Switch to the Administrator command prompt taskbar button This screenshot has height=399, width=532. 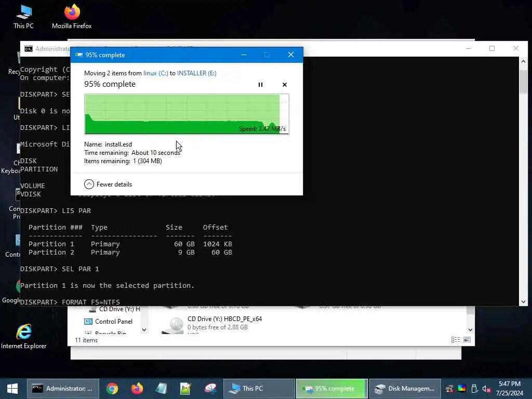[63, 389]
